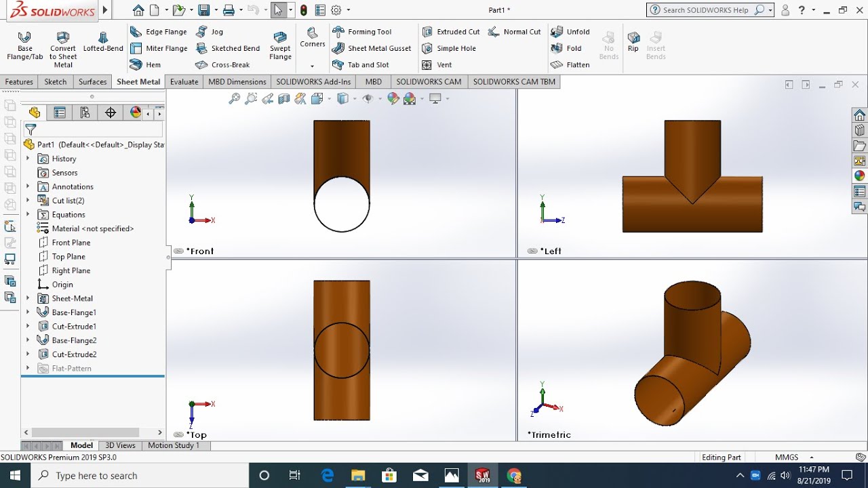Open the PropertyManager tab

[60, 113]
